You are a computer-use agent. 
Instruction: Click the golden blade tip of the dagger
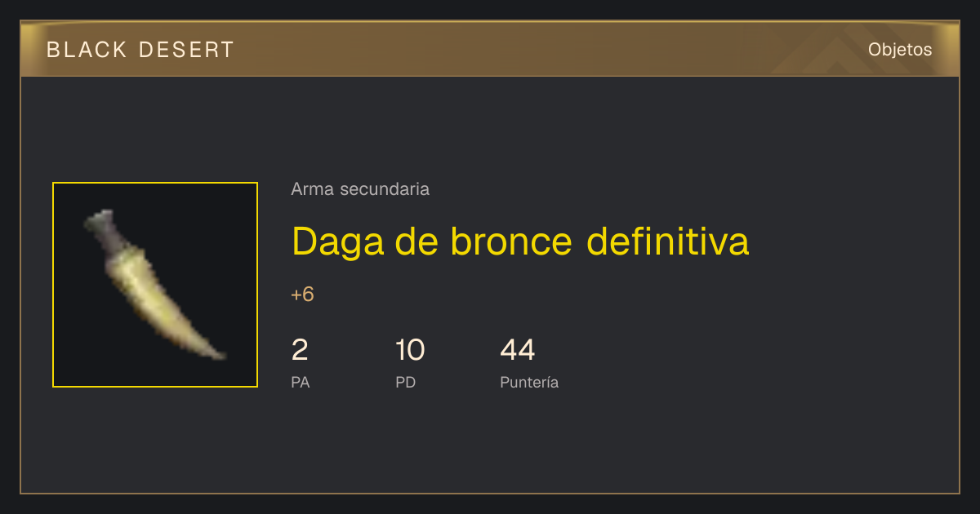pos(209,348)
